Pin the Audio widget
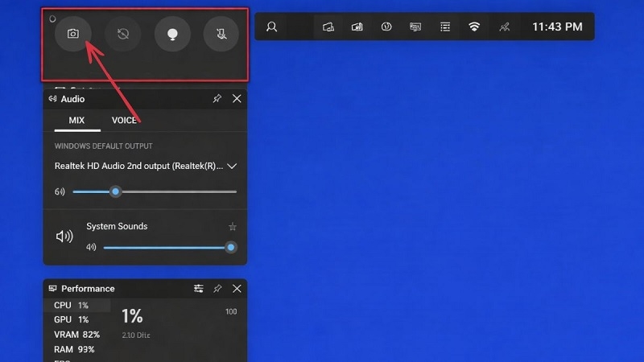 217,98
